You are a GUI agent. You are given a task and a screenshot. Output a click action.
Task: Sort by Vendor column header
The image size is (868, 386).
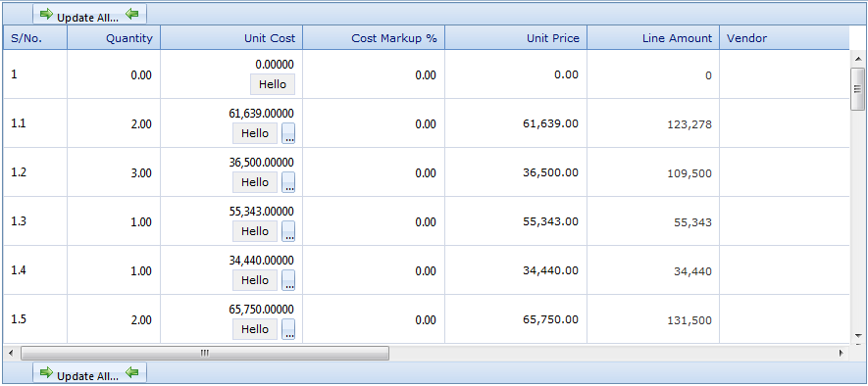785,37
